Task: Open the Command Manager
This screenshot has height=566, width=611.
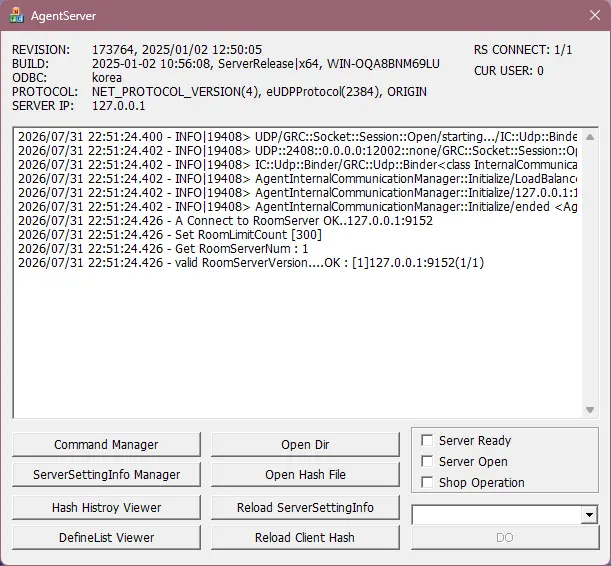Action: tap(106, 444)
